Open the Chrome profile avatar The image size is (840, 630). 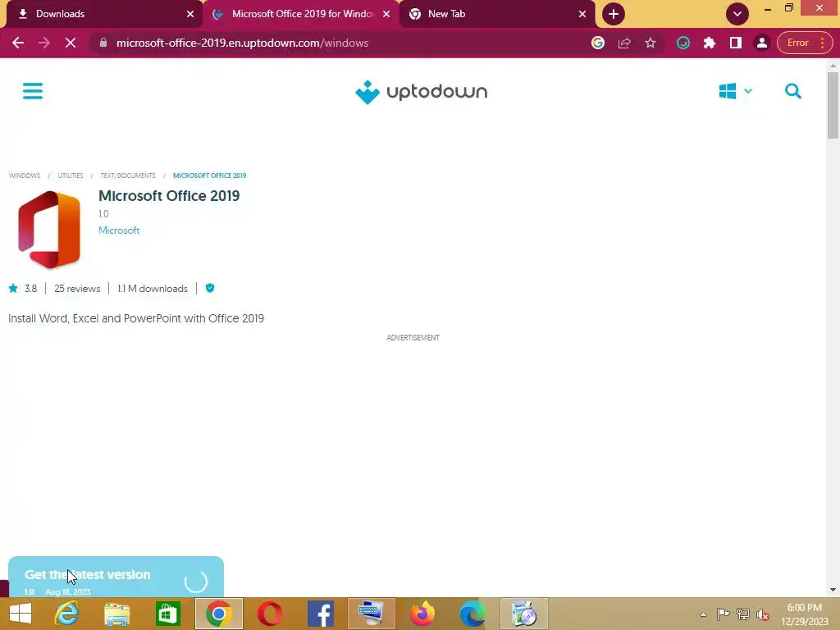(762, 43)
